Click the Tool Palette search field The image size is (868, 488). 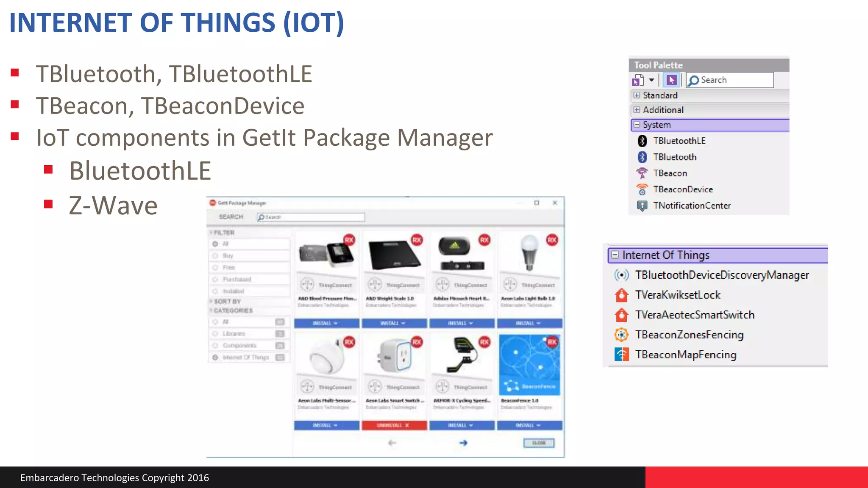(x=730, y=80)
